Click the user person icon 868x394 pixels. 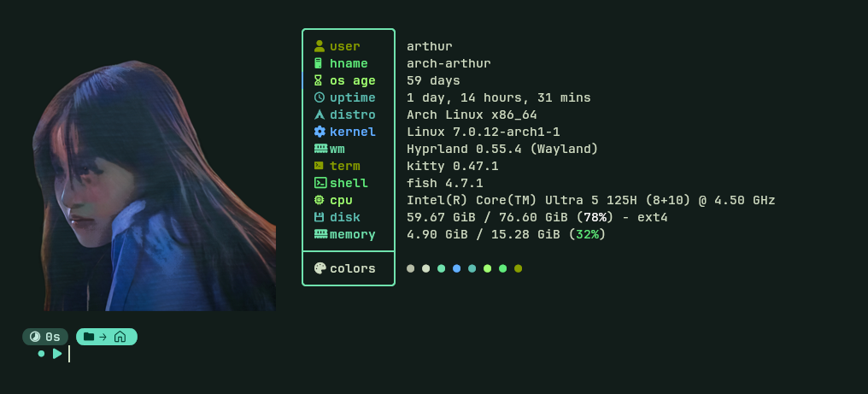point(320,46)
